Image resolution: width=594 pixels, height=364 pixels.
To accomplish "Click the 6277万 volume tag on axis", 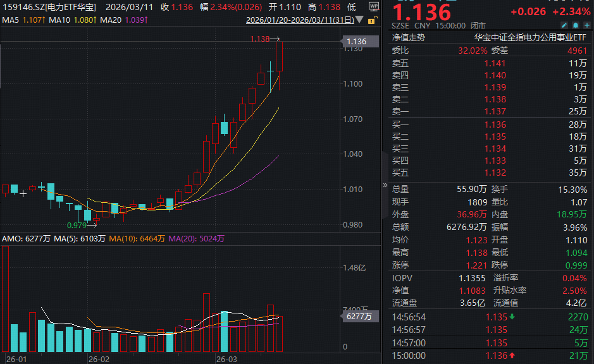I will [357, 317].
